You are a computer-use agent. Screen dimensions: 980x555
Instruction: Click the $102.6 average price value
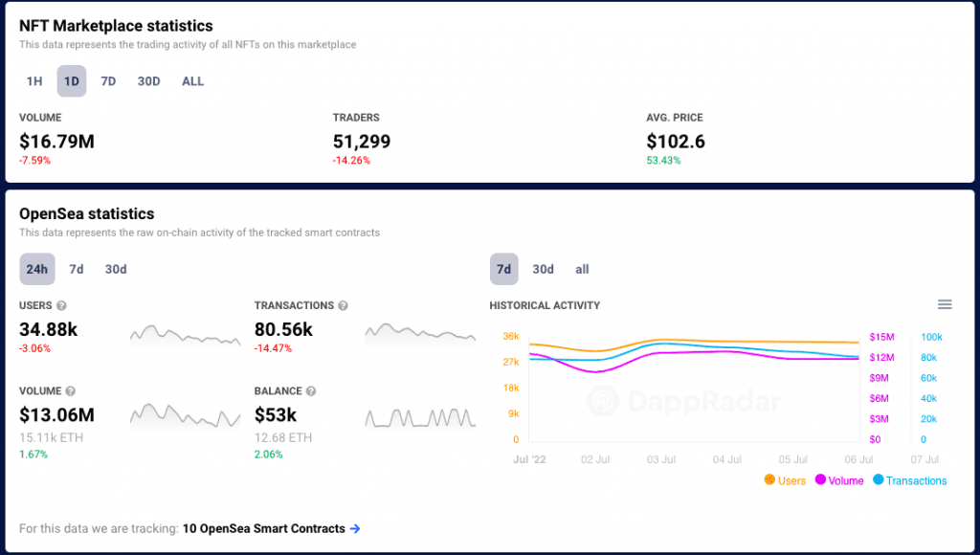click(x=676, y=142)
